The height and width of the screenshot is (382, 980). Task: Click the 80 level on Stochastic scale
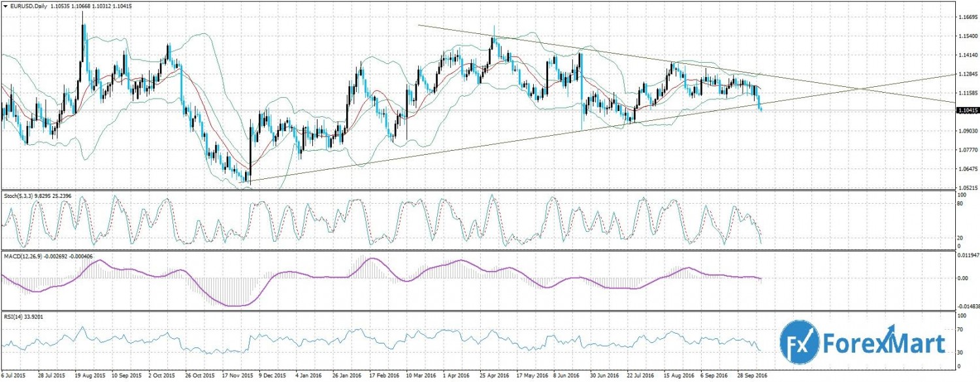tap(960, 203)
